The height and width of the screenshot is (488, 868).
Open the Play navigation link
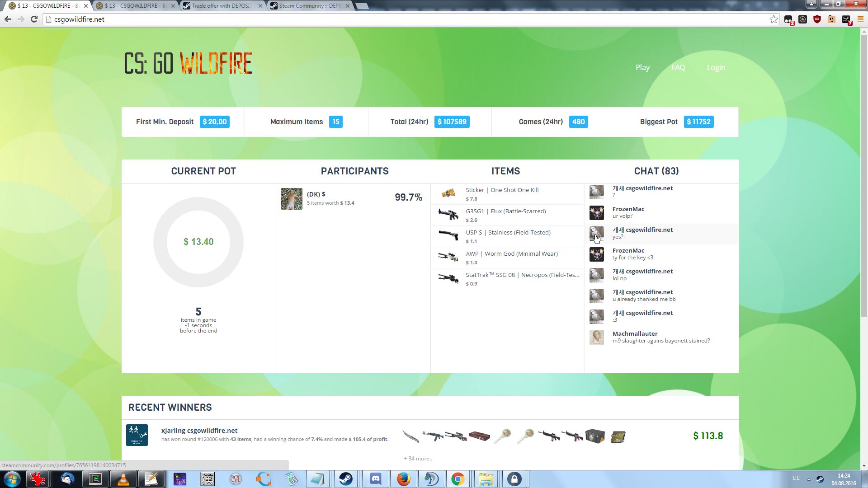(642, 67)
